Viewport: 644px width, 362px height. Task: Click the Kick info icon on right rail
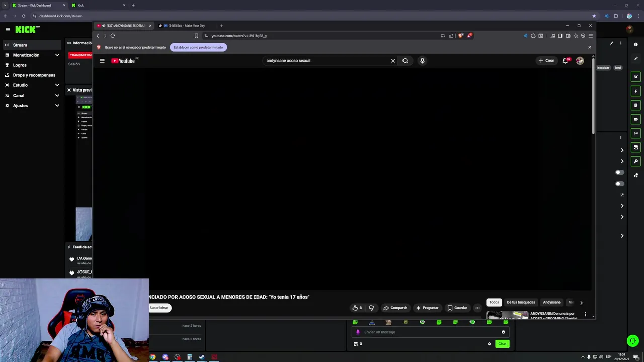click(x=636, y=45)
